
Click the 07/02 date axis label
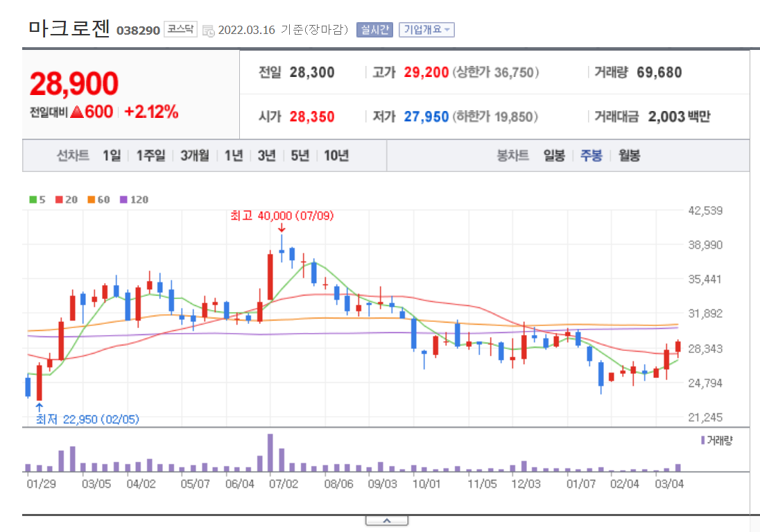tap(284, 483)
